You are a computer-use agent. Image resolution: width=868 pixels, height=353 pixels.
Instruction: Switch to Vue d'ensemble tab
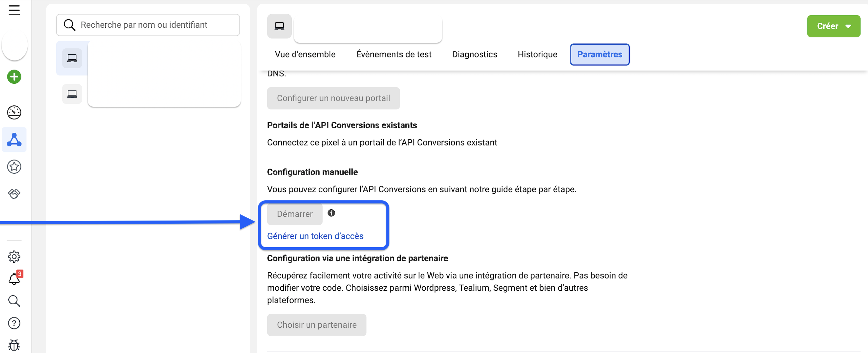coord(305,55)
